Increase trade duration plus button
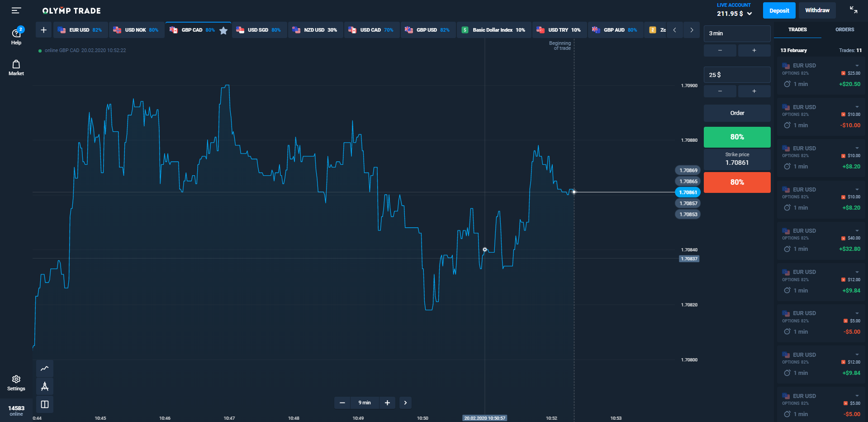The height and width of the screenshot is (422, 868). point(754,50)
